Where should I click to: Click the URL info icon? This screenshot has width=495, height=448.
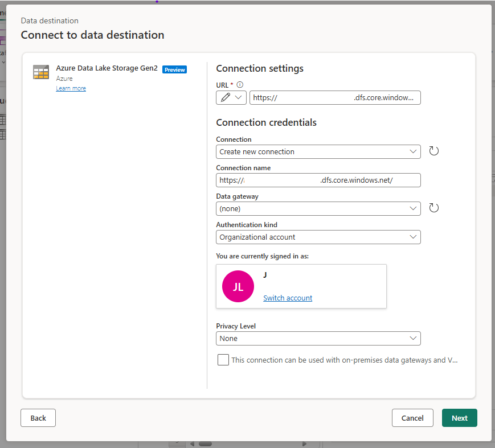pyautogui.click(x=240, y=85)
